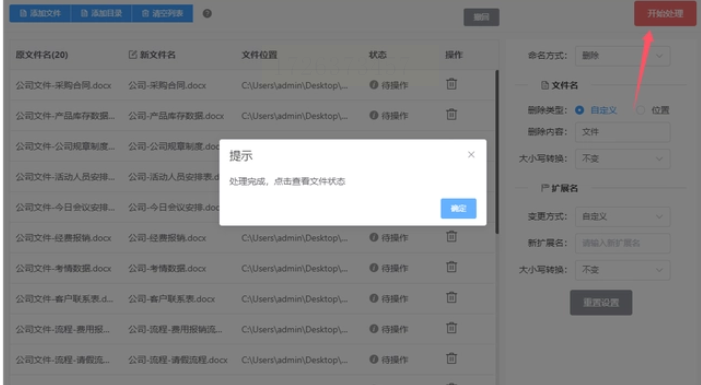701x385 pixels.
Task: Select the 自定义 delete type radio
Action: tap(579, 110)
